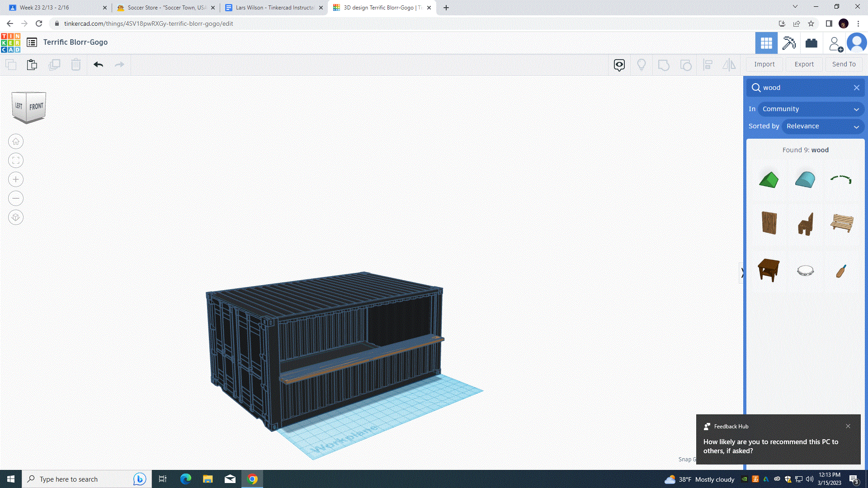The height and width of the screenshot is (488, 868).
Task: Open the Relevance sort dropdown
Action: [822, 126]
